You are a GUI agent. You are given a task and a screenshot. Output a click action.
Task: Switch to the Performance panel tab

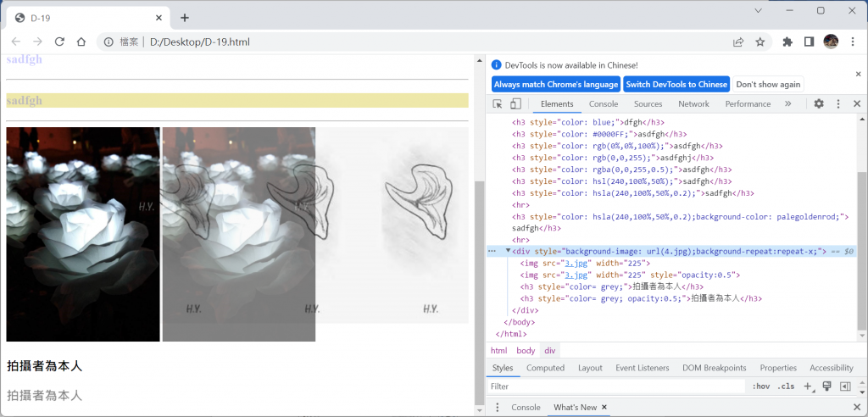748,104
